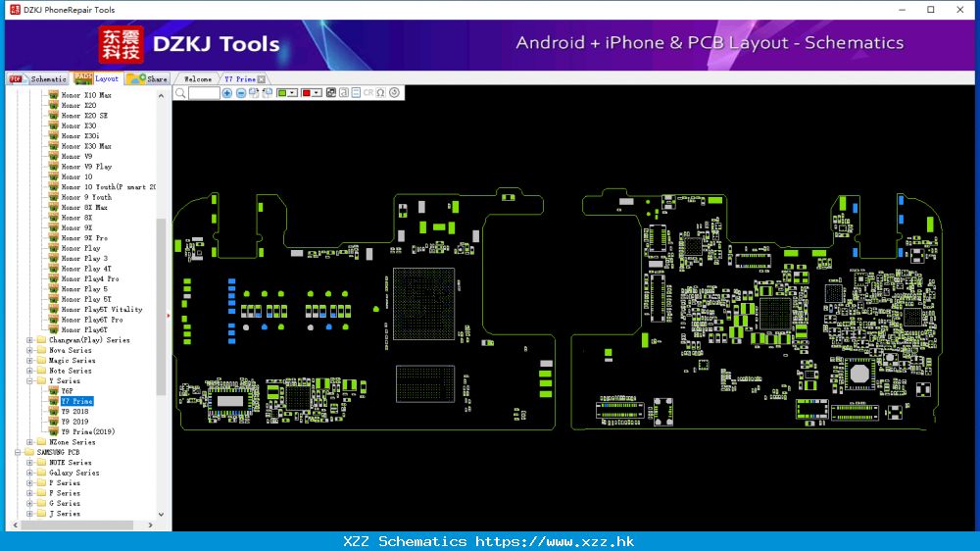Screen dimensions: 980x551
Task: Pick the red color swatch
Action: 306,93
